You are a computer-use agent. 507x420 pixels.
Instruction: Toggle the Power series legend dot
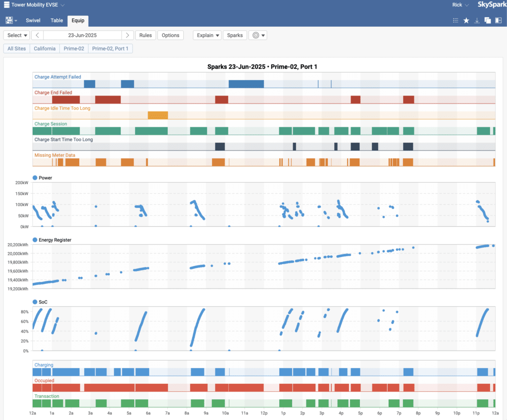tap(35, 178)
